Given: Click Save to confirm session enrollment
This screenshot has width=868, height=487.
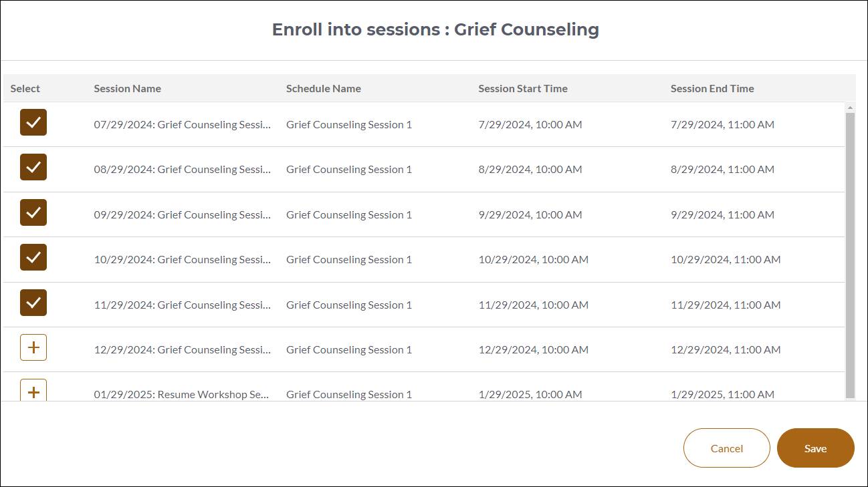Looking at the screenshot, I should click(x=815, y=448).
